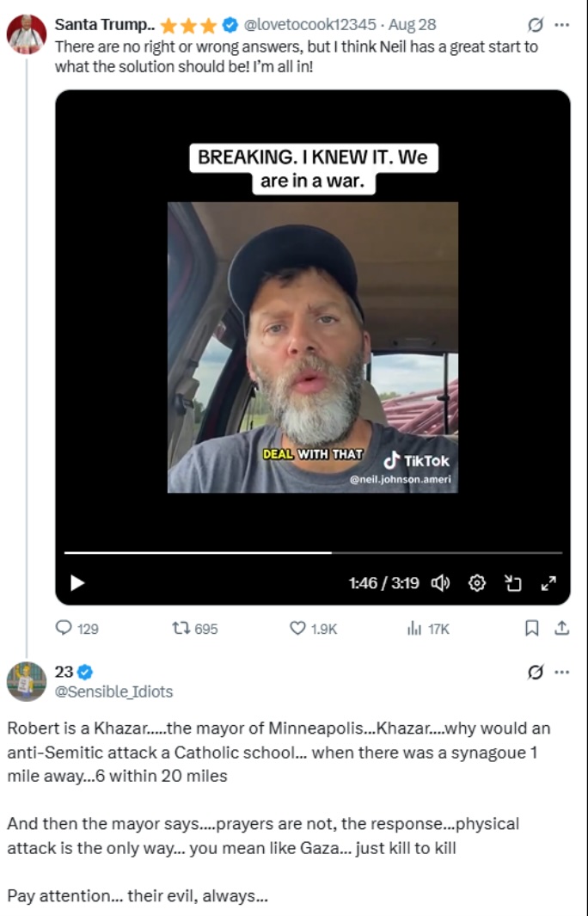Repost the post with 695 reposts
Screen dimensions: 588x916
pos(181,629)
